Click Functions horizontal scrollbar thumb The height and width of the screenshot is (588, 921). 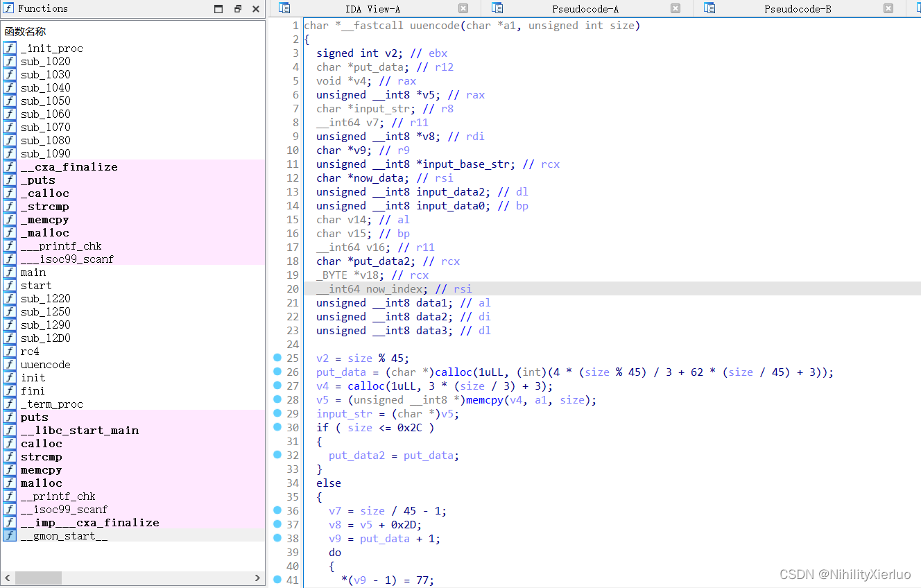[38, 578]
